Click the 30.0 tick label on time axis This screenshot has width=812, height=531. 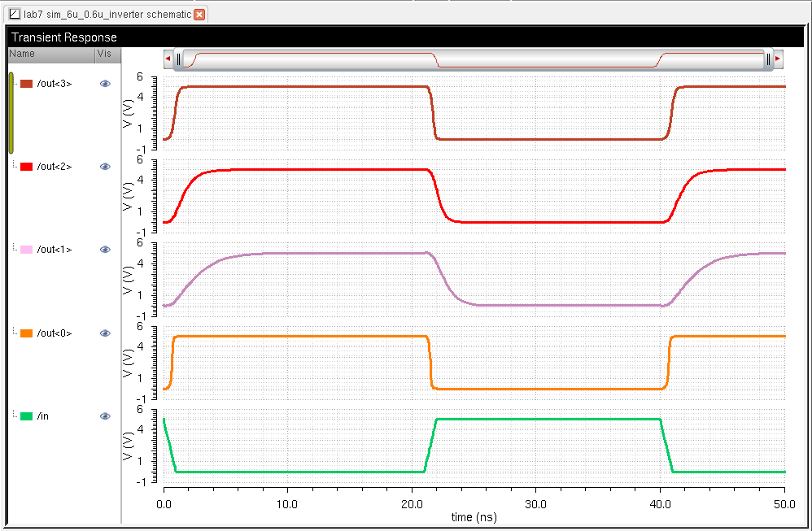(x=536, y=504)
